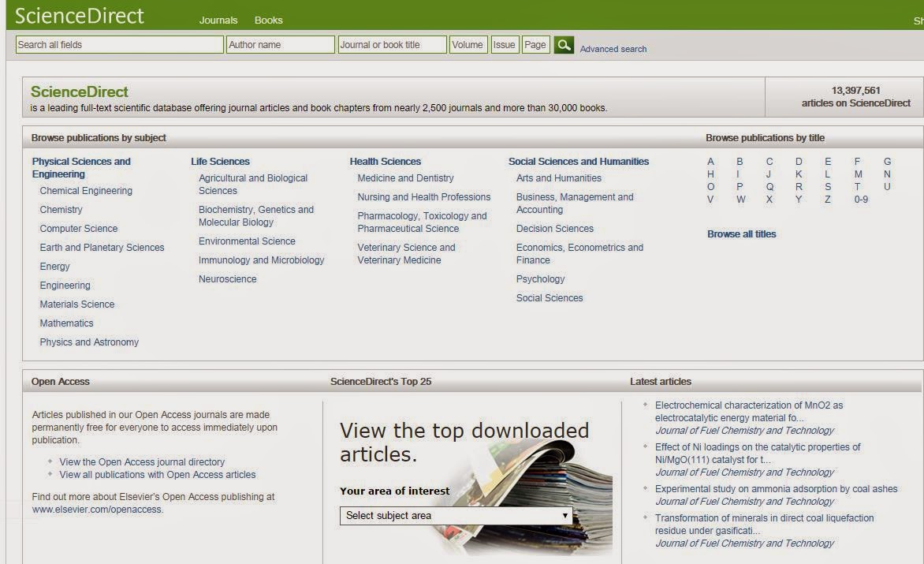
Task: Open Journal of Fuel Chemistry and Technology
Action: [x=747, y=430]
